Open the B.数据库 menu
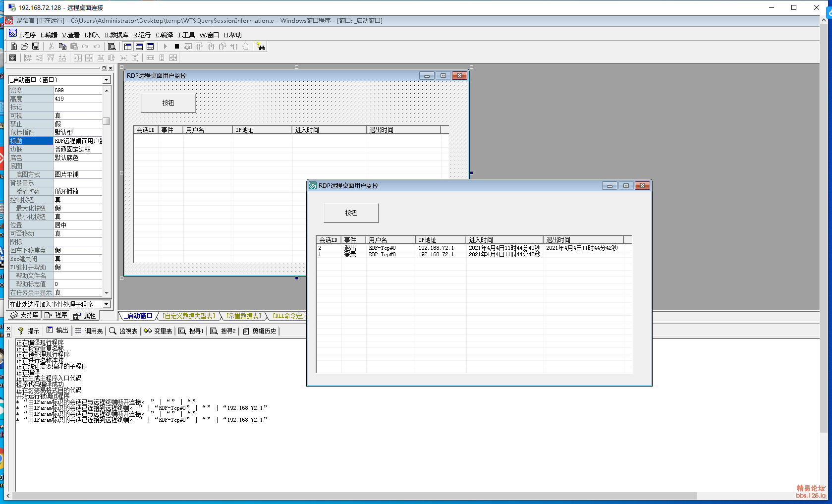Image resolution: width=832 pixels, height=504 pixels. (116, 35)
